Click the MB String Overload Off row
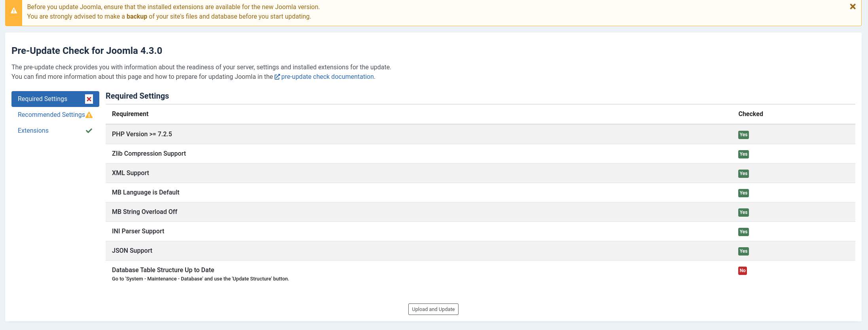The width and height of the screenshot is (868, 330). click(x=144, y=212)
